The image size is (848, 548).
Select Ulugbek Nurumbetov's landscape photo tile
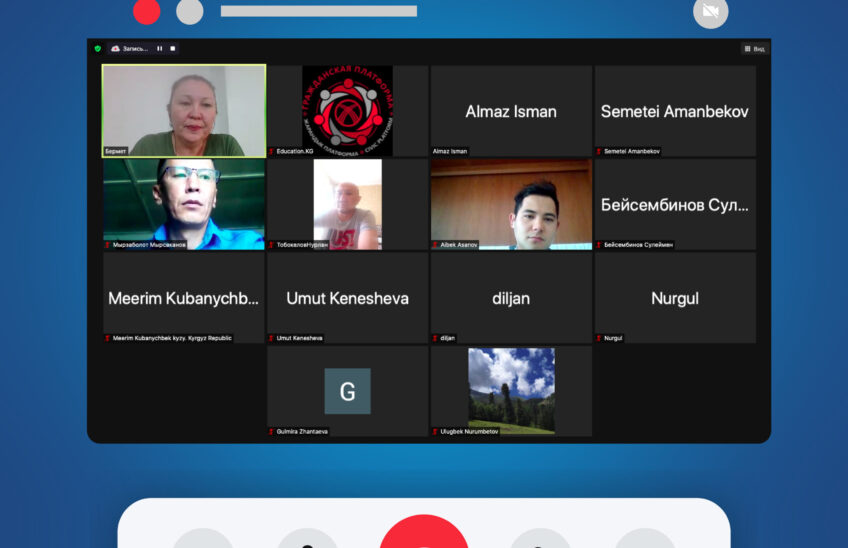coord(511,390)
